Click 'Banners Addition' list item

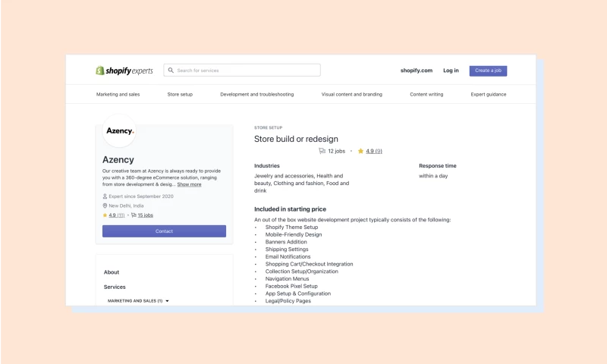[x=286, y=242]
